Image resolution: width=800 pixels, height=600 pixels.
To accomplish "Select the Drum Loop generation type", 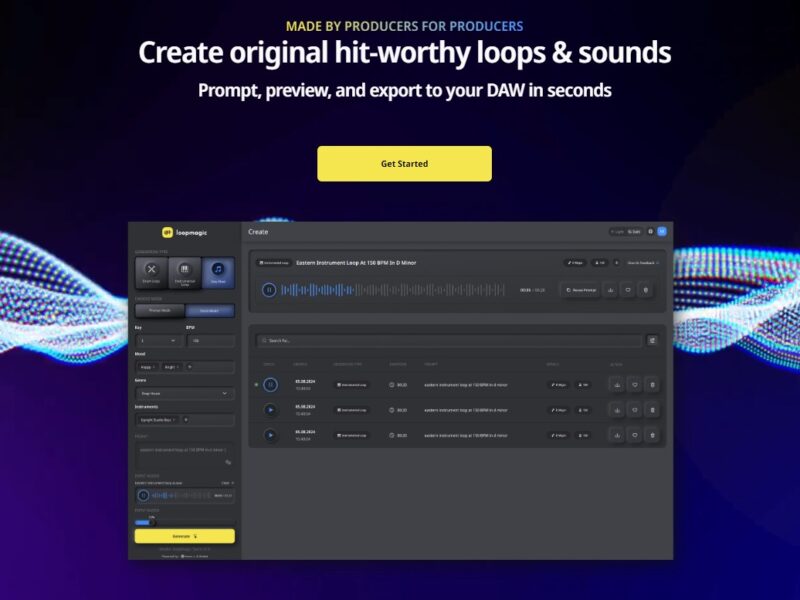I will pyautogui.click(x=152, y=272).
